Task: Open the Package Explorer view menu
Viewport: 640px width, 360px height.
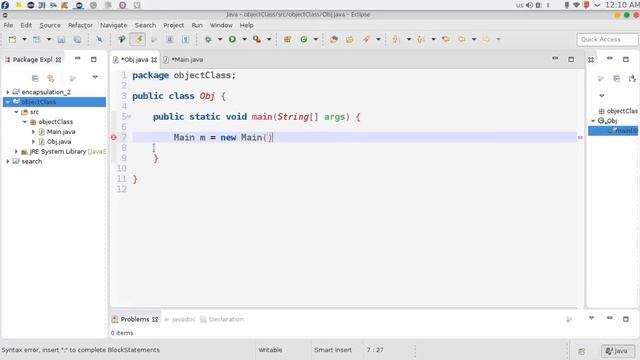Action: click(x=95, y=77)
